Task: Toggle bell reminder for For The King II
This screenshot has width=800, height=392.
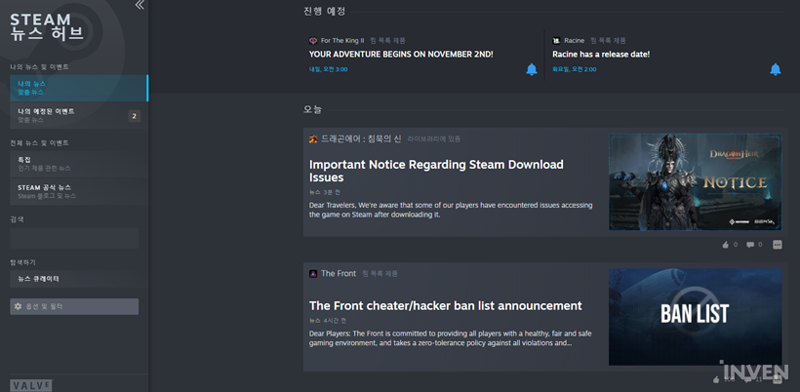Action: point(531,69)
